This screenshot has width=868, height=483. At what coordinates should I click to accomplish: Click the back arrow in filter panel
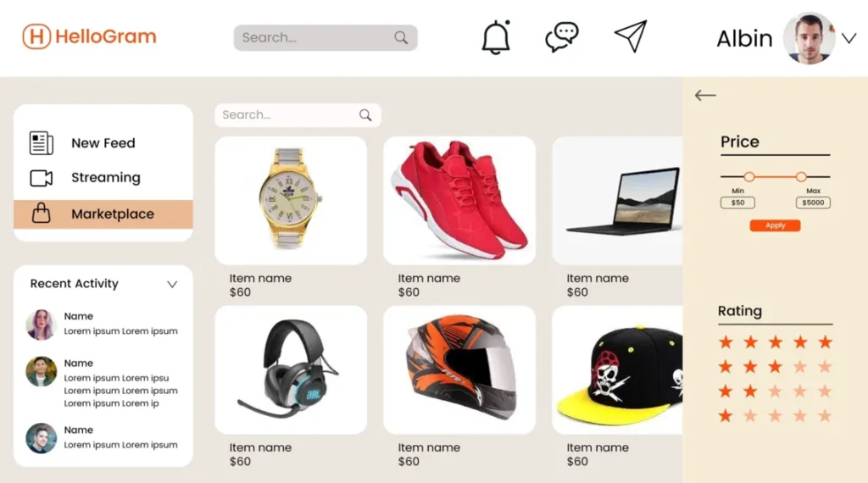(705, 95)
